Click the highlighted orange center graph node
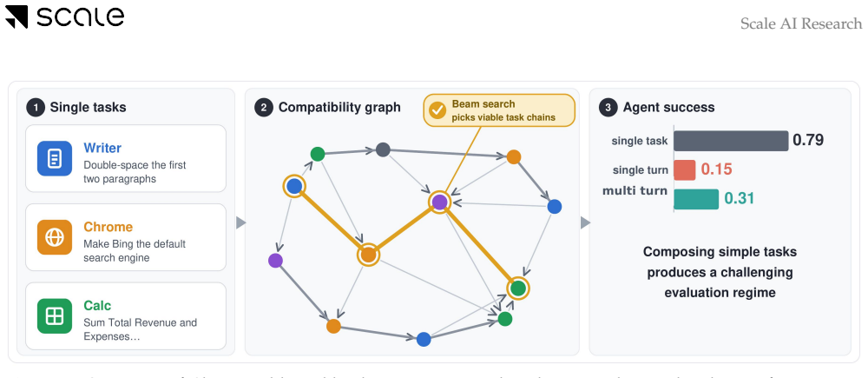This screenshot has height=378, width=868. click(367, 255)
